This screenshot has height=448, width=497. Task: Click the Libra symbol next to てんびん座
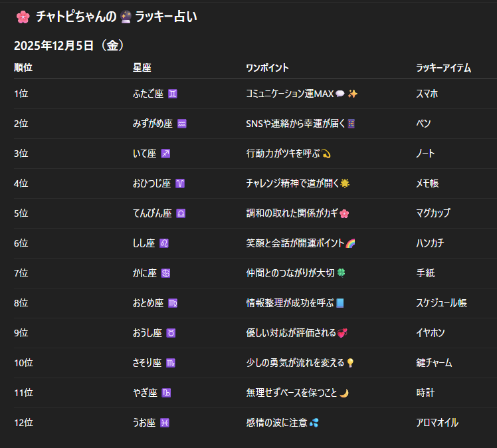(x=181, y=213)
